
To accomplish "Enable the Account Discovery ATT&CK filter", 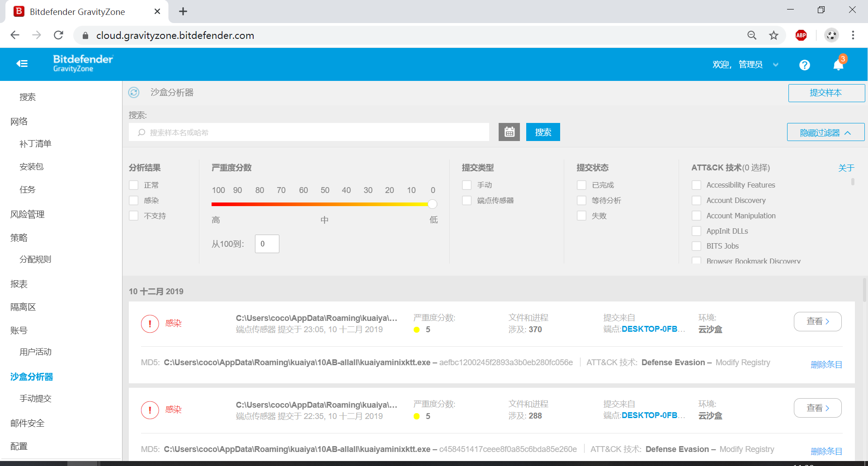I will pos(697,201).
